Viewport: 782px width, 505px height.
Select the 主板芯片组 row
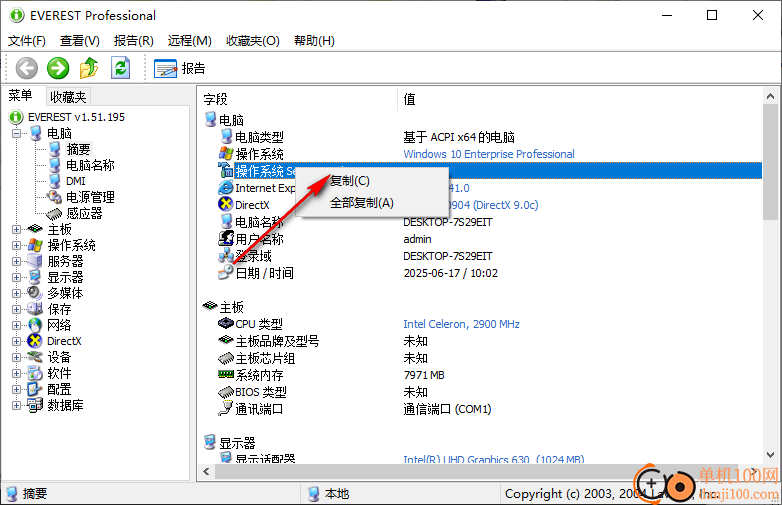tap(265, 358)
